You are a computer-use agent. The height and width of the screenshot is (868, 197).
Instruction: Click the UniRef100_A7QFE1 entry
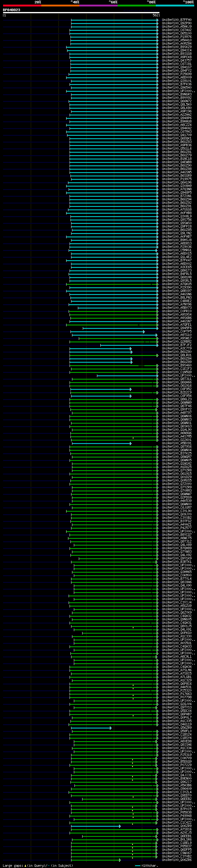[x=177, y=325]
